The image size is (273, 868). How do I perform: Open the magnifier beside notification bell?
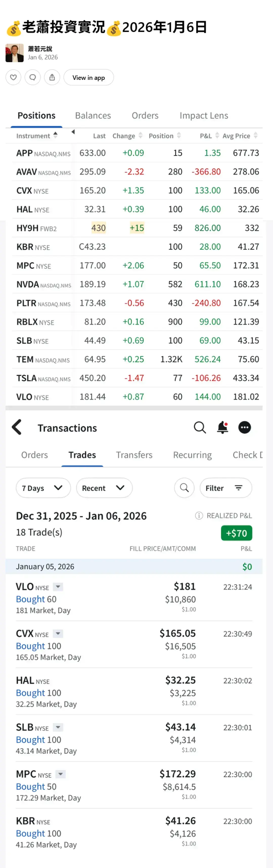click(x=199, y=427)
